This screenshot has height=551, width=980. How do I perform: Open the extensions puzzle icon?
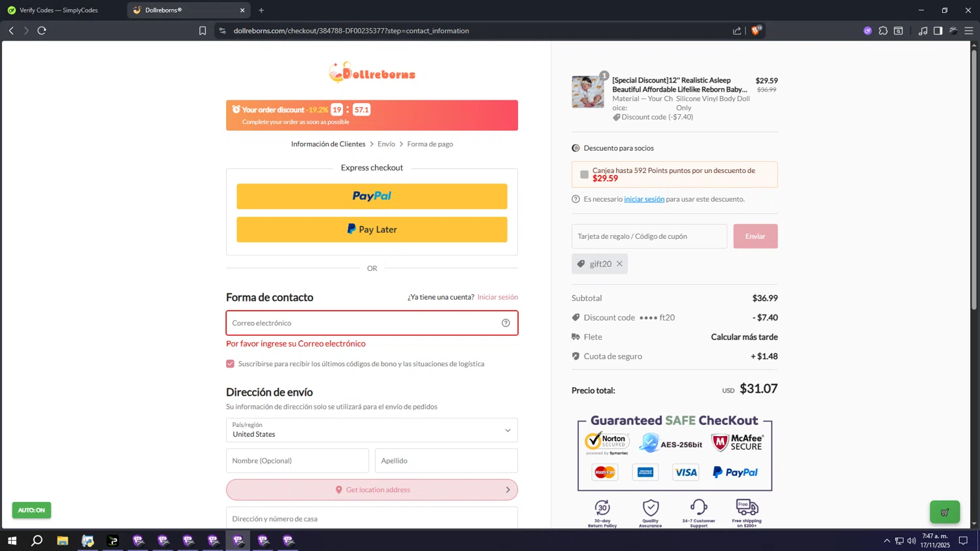[883, 31]
